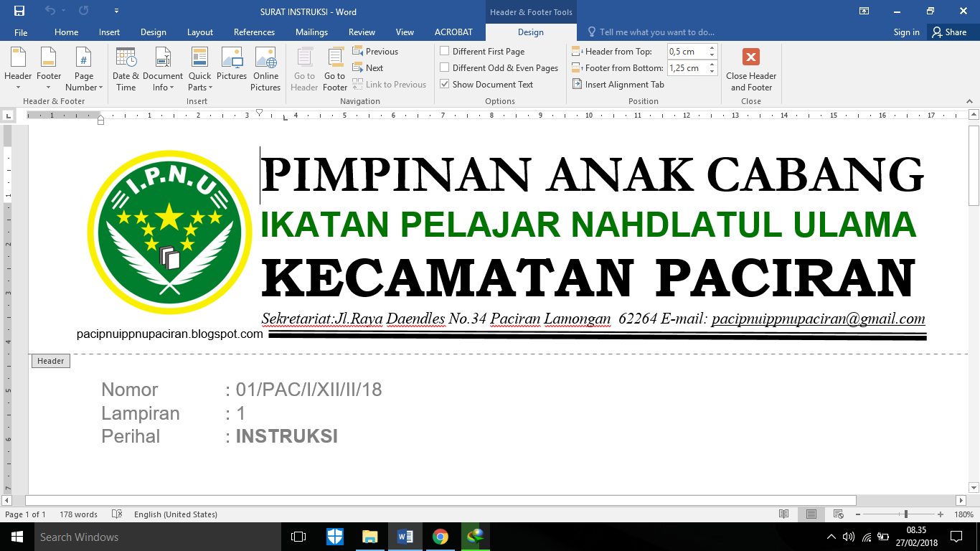
Task: Switch to the Insert tab
Action: point(110,32)
